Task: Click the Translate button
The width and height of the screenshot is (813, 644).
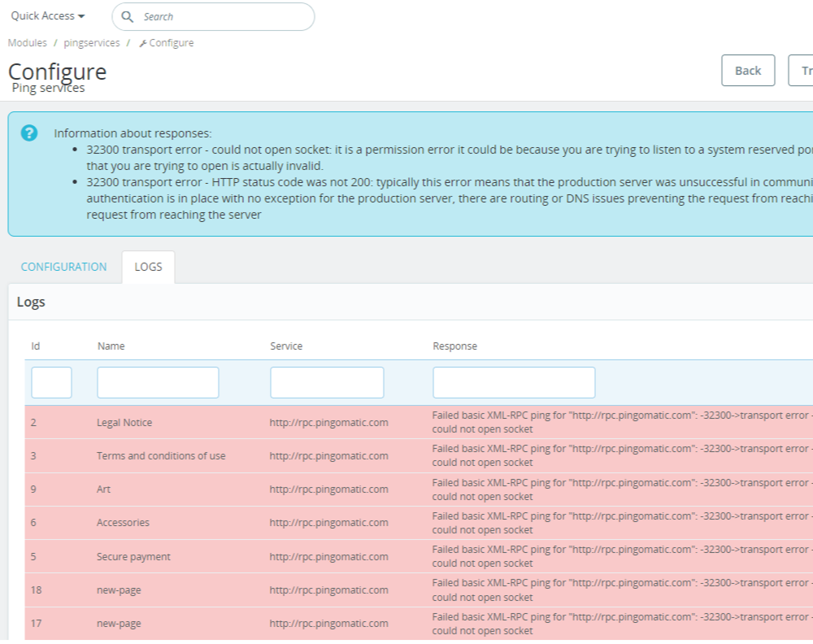Action: point(804,70)
